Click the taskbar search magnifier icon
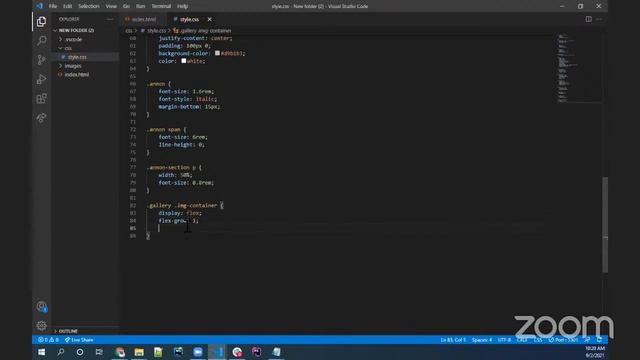This screenshot has height=360, width=640. tap(60, 352)
